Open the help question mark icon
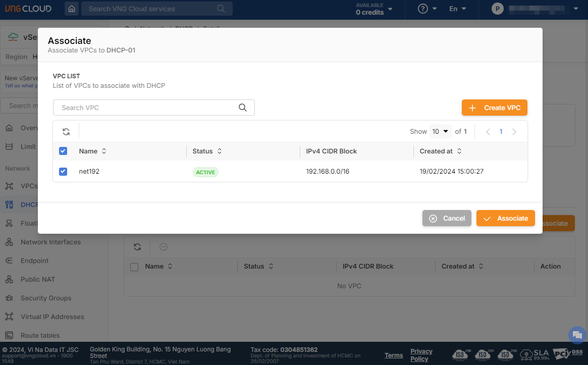Image resolution: width=588 pixels, height=365 pixels. 423,9
